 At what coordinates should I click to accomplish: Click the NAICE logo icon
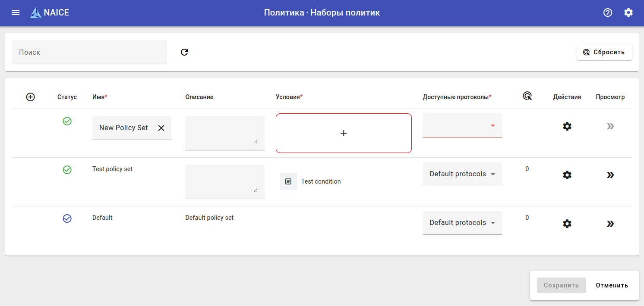[x=35, y=13]
